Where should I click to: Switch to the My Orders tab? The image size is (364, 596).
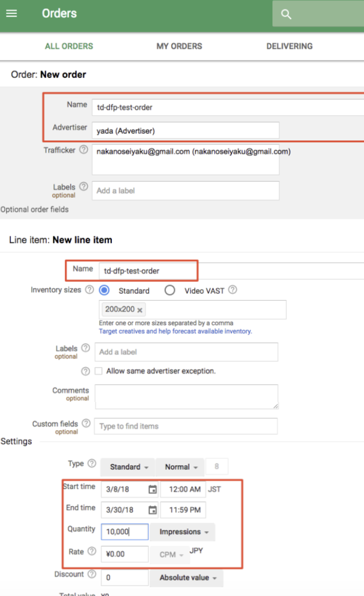click(179, 46)
